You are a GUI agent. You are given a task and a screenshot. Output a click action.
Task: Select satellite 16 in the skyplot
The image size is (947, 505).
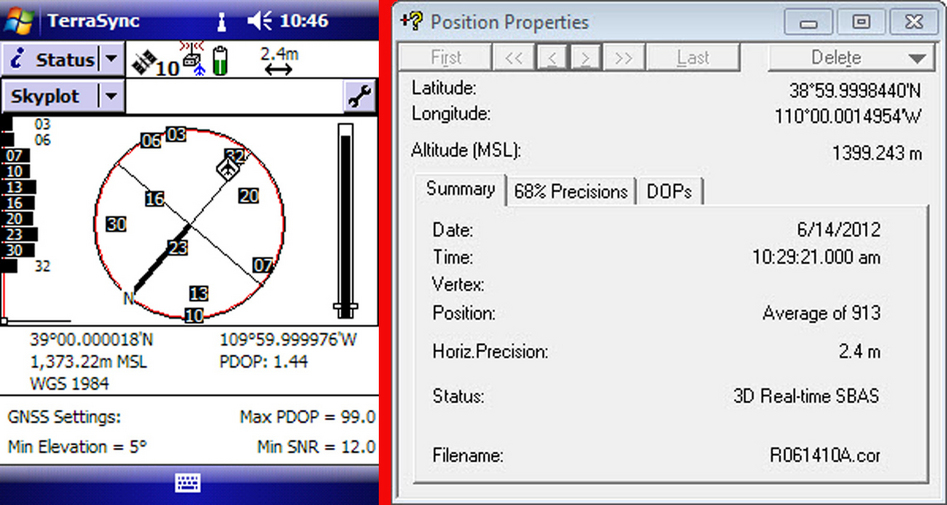click(155, 199)
